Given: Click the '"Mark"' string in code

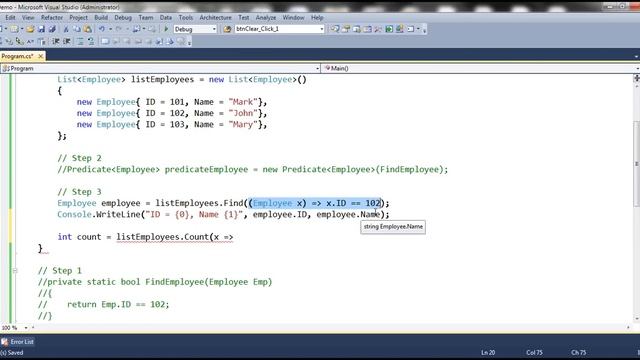Looking at the screenshot, I should click(243, 102).
